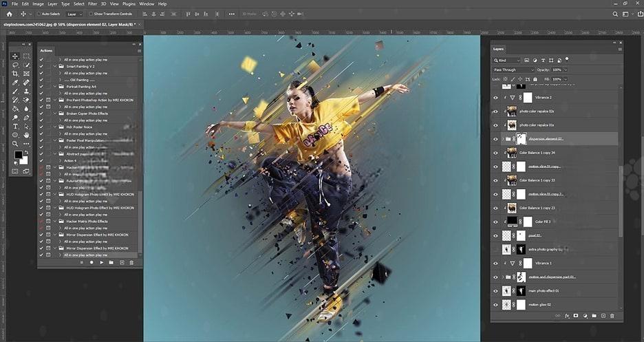Select the Eyedropper tool
The width and height of the screenshot is (644, 342).
pos(15,83)
